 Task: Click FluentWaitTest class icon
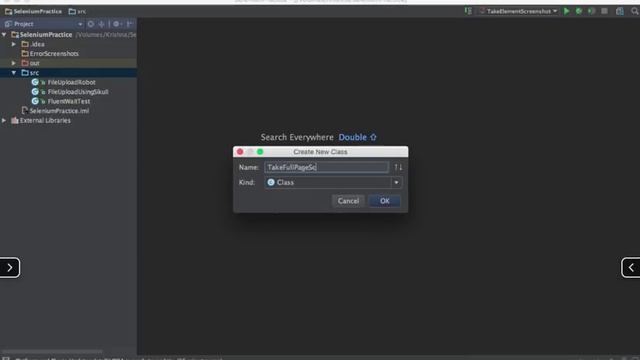pyautogui.click(x=35, y=101)
